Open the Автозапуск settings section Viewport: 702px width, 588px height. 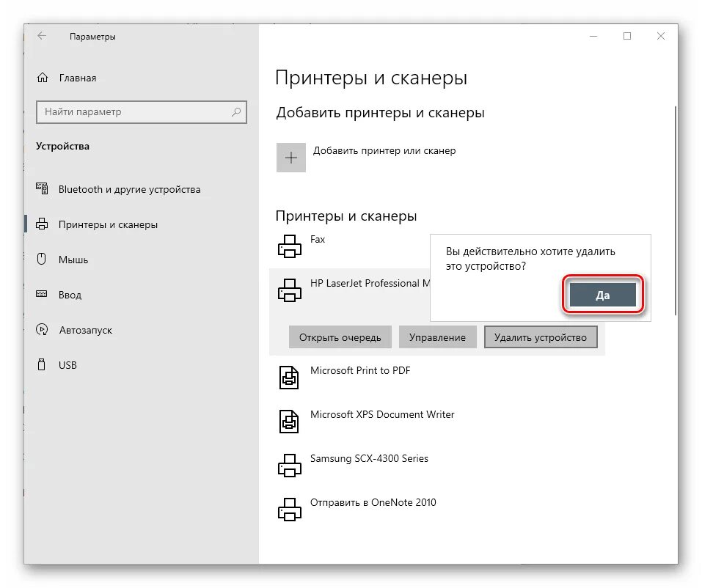pos(86,330)
